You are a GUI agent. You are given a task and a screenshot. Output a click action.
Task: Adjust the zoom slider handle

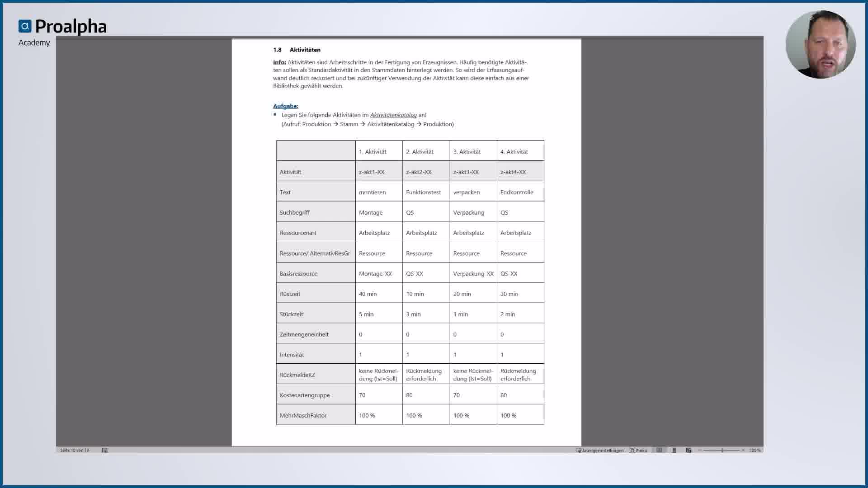point(722,450)
